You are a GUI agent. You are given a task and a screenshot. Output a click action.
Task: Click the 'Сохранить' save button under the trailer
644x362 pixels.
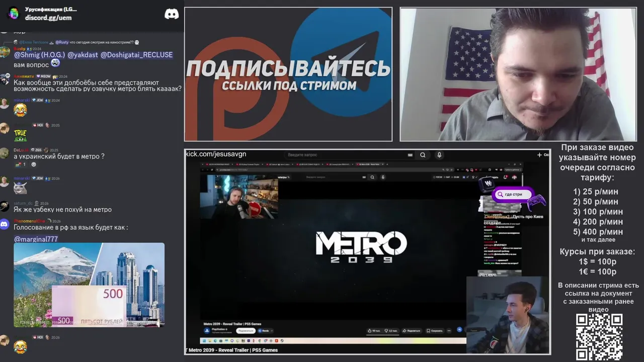coord(435,331)
